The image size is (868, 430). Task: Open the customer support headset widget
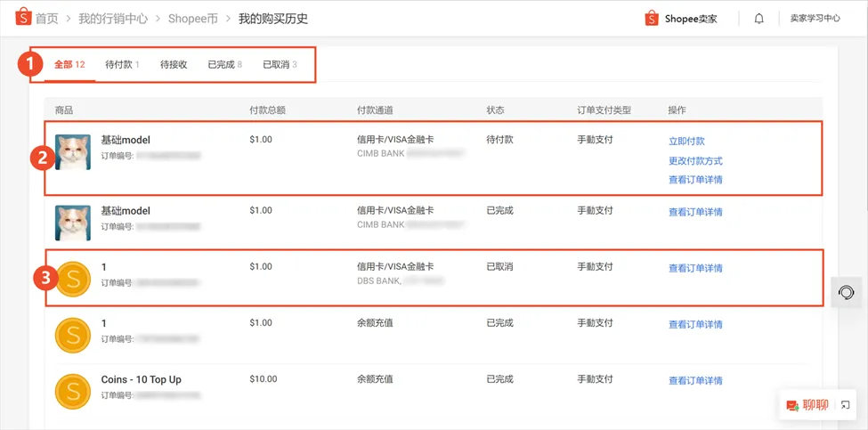click(846, 292)
